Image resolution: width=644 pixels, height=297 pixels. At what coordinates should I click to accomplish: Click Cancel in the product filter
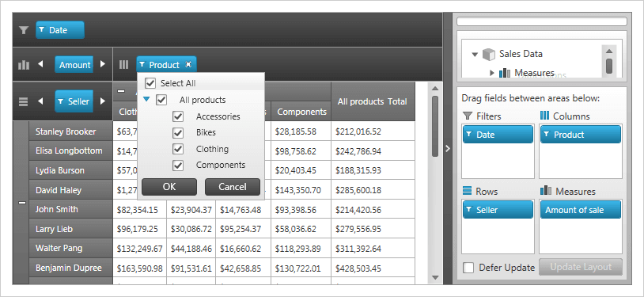pos(233,187)
